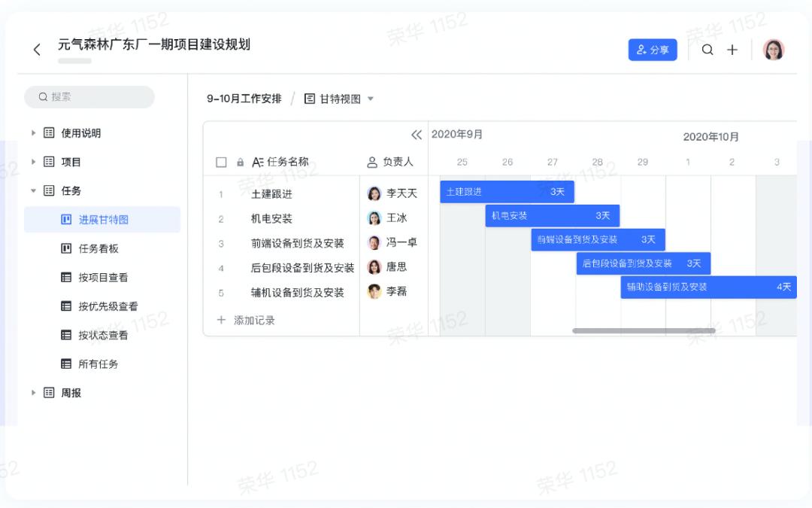This screenshot has width=812, height=508.
Task: Collapse task panel with double-chevron icon
Action: [x=417, y=135]
